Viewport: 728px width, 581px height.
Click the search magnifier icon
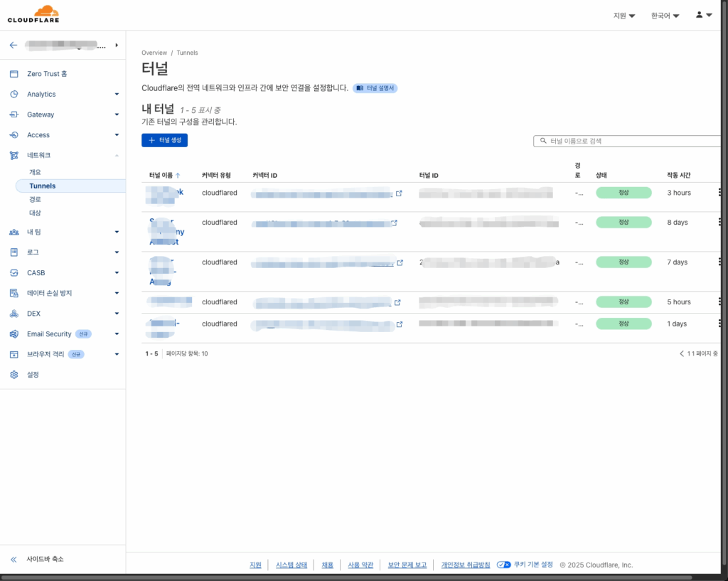click(542, 141)
